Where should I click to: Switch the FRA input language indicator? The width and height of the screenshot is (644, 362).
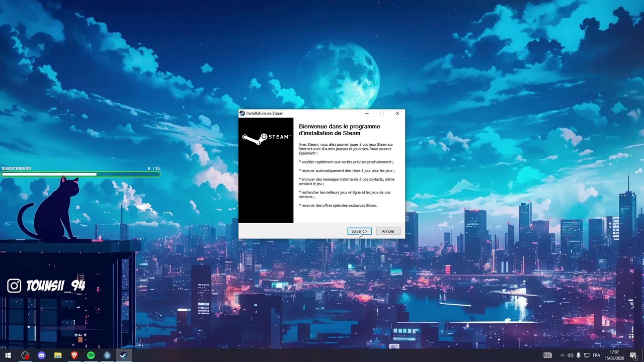pyautogui.click(x=597, y=355)
